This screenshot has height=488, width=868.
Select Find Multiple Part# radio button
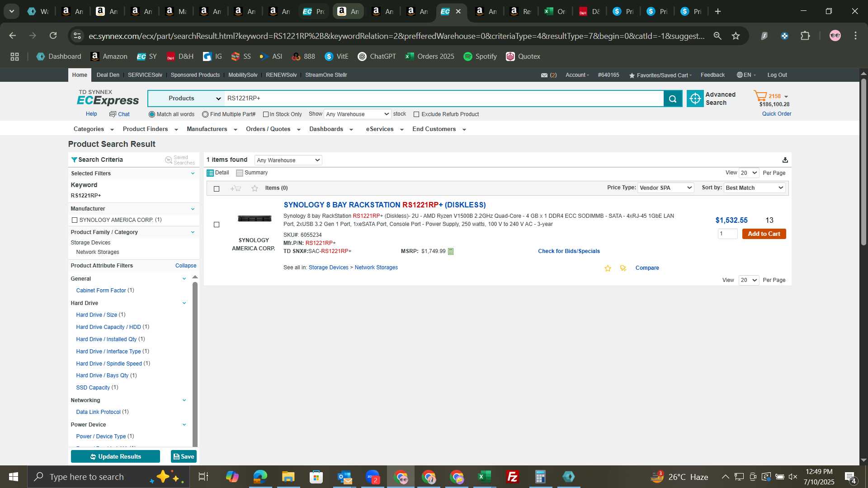click(205, 114)
